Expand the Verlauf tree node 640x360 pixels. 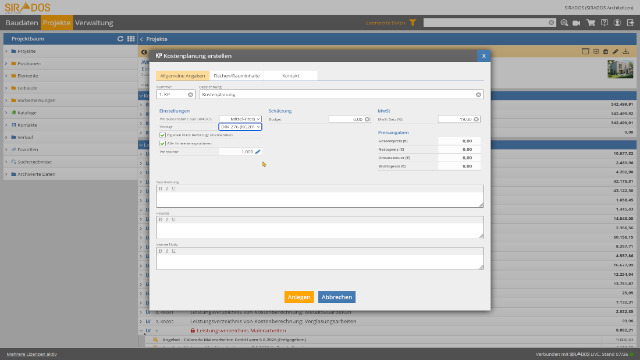pyautogui.click(x=6, y=137)
